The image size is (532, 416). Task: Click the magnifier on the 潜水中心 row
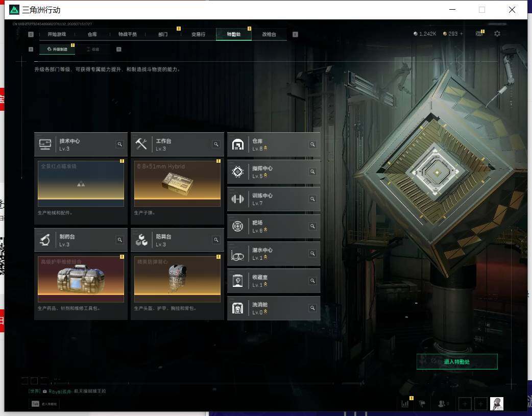(312, 254)
